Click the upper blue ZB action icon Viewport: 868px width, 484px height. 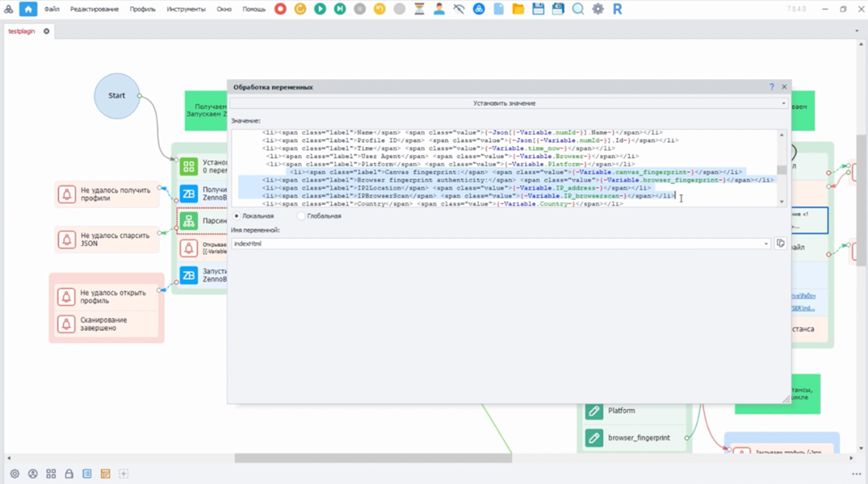tap(189, 193)
